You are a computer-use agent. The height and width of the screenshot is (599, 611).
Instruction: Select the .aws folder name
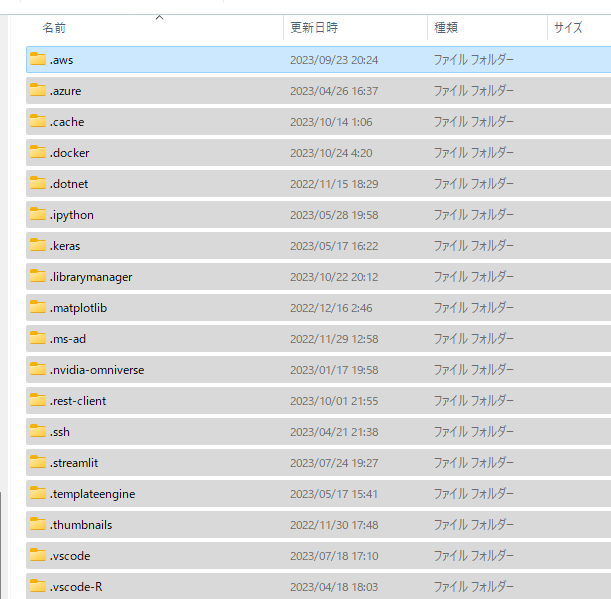click(x=61, y=60)
